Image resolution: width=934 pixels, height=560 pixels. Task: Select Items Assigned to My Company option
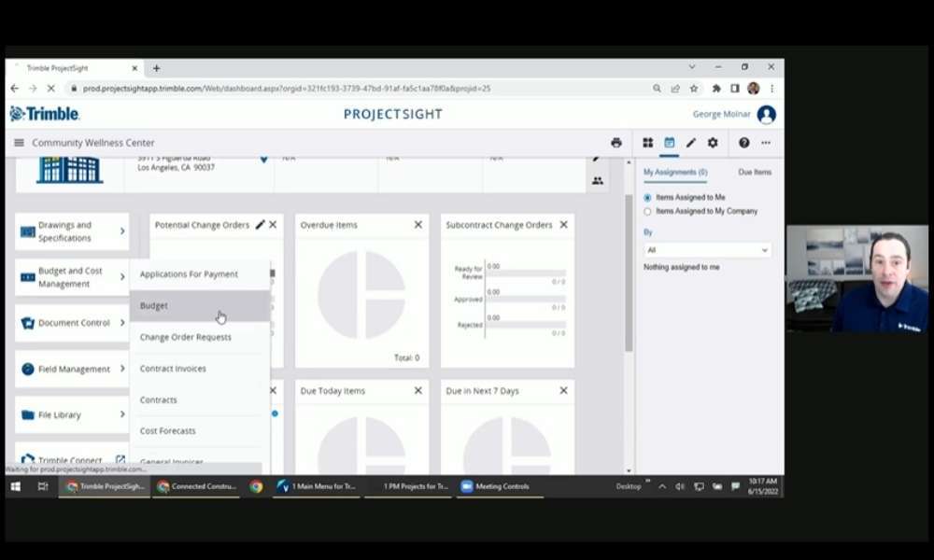647,212
